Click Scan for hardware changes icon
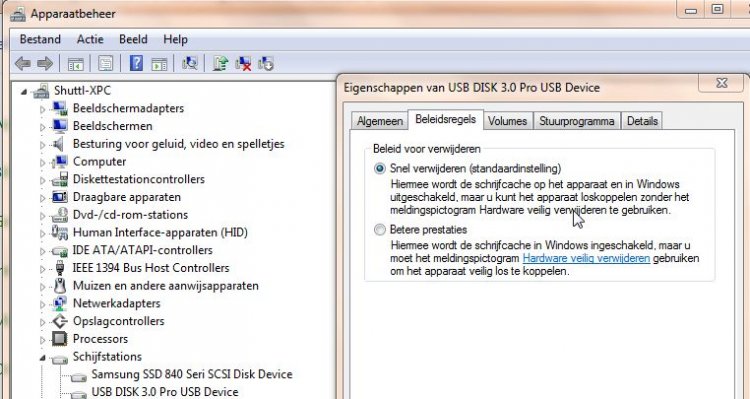The height and width of the screenshot is (399, 750). tap(189, 63)
